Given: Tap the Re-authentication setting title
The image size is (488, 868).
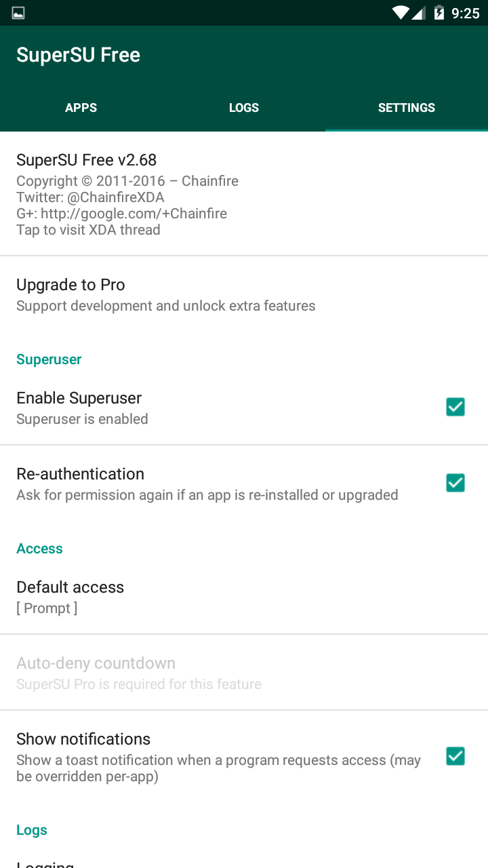Looking at the screenshot, I should click(x=81, y=474).
